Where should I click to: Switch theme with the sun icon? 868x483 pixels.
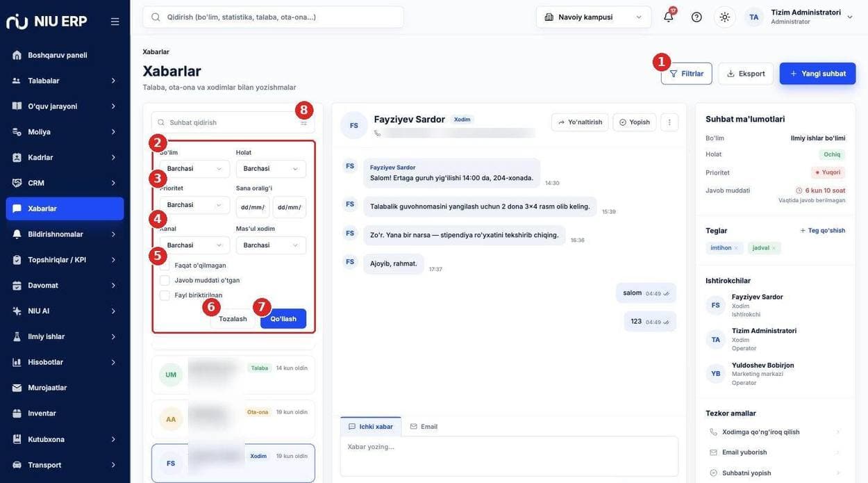coord(724,17)
